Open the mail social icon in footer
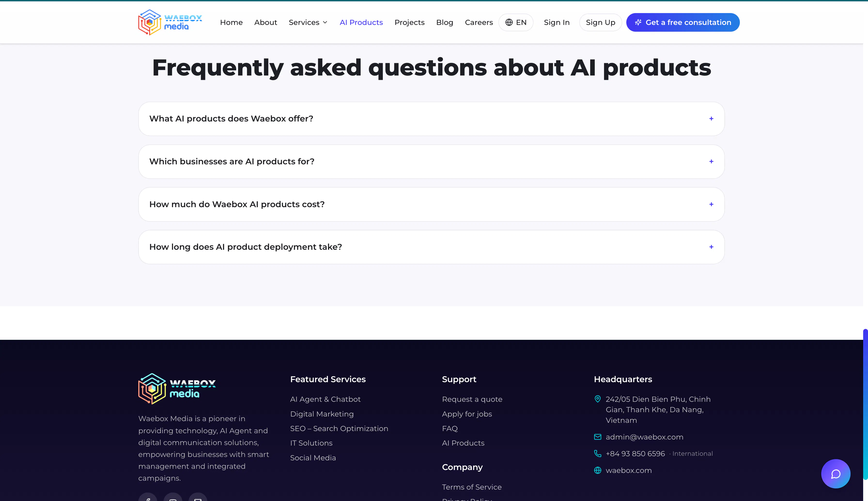Screen dimensions: 868x501 (198, 497)
